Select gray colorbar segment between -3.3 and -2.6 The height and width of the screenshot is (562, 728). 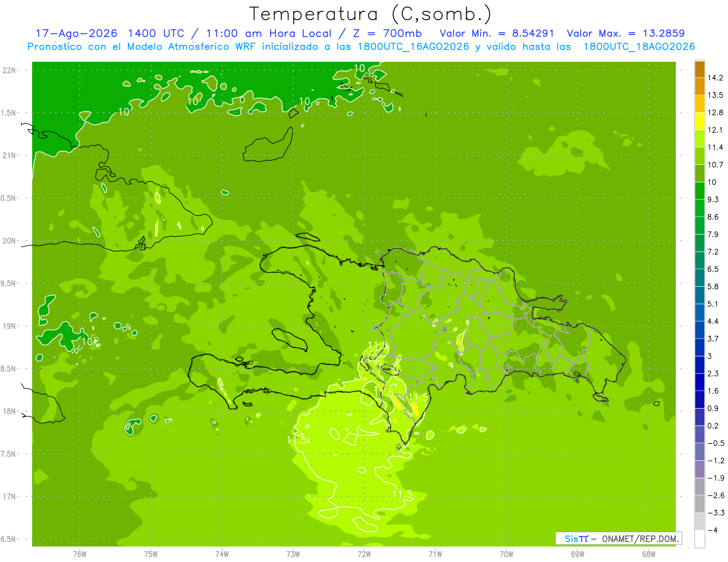(699, 504)
